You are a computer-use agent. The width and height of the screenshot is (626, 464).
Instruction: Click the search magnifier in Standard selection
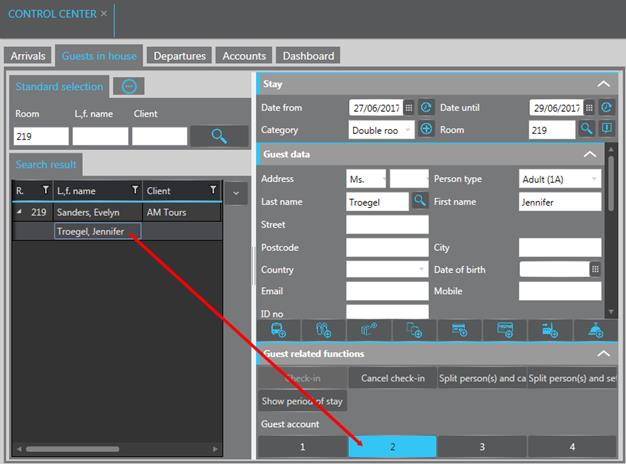[x=220, y=136]
